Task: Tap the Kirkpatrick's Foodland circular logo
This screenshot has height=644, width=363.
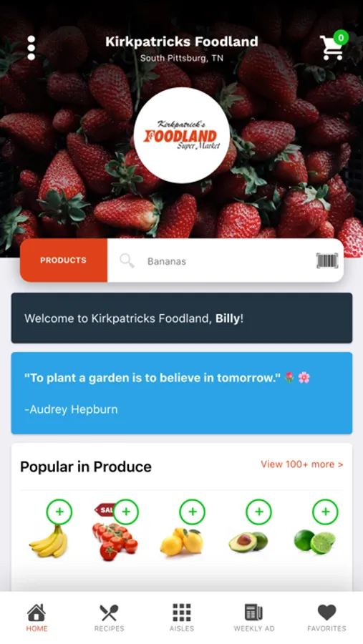Action: click(x=182, y=135)
